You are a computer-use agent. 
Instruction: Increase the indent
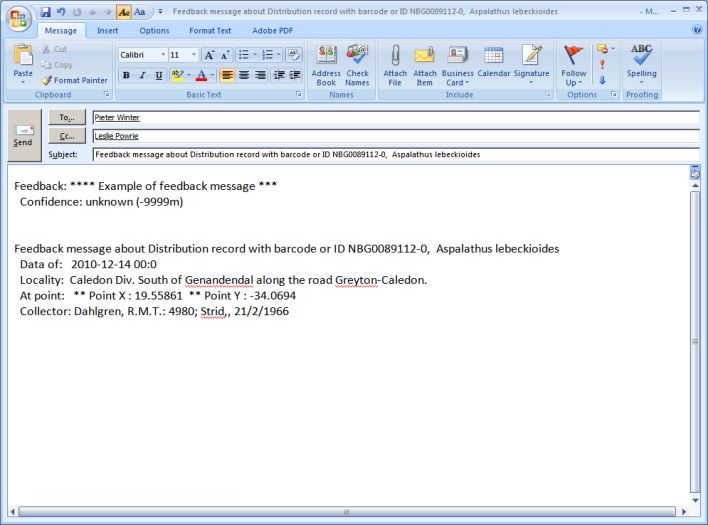pyautogui.click(x=295, y=75)
